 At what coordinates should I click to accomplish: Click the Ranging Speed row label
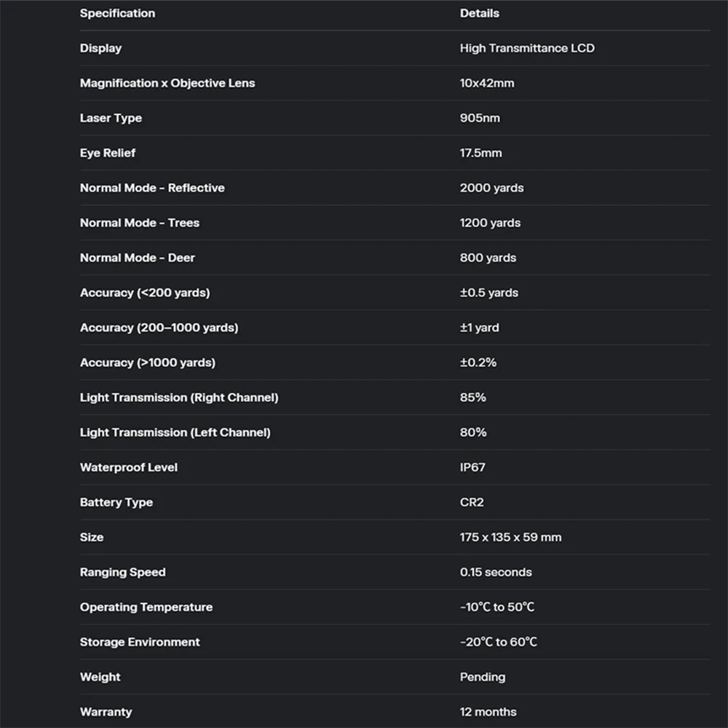123,572
